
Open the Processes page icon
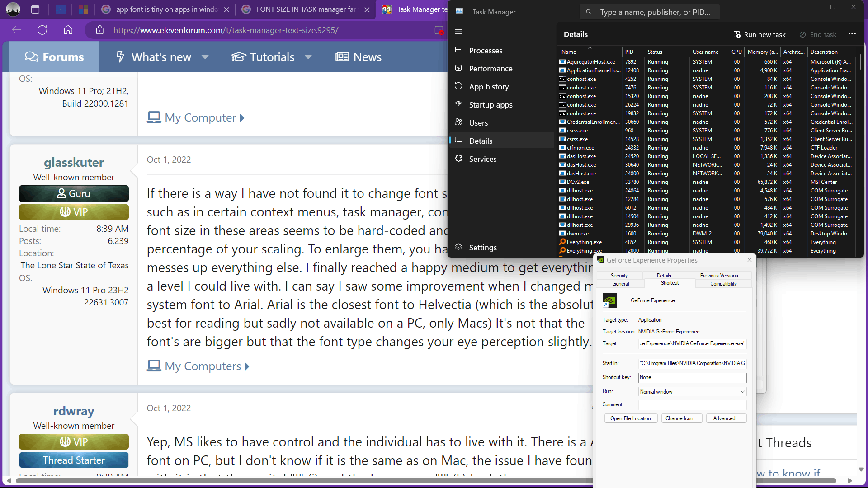458,50
